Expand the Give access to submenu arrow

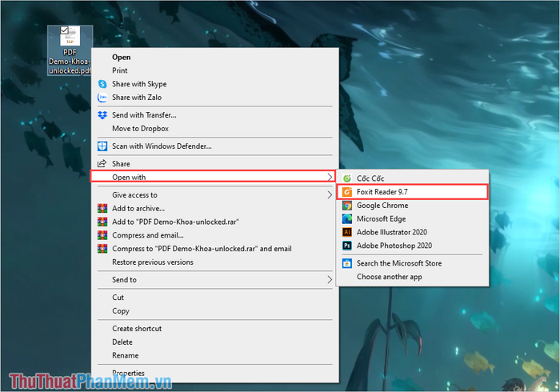(x=330, y=195)
